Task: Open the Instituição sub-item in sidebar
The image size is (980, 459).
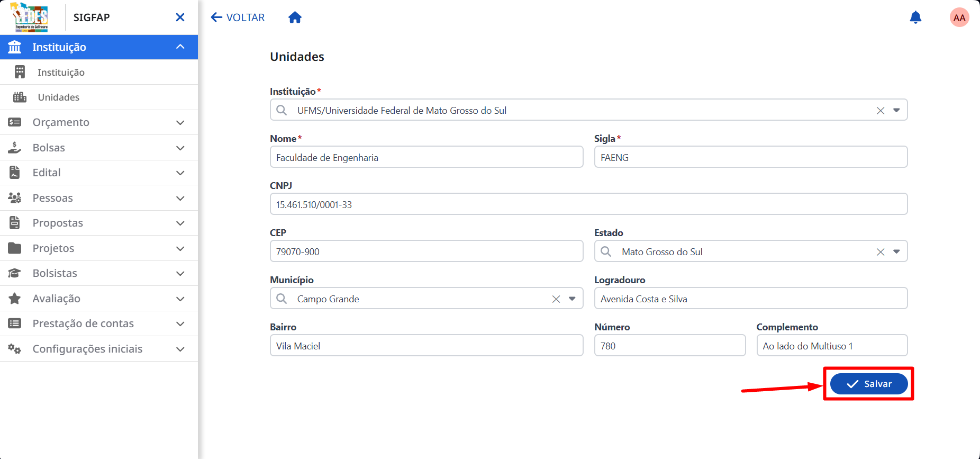Action: (x=99, y=72)
